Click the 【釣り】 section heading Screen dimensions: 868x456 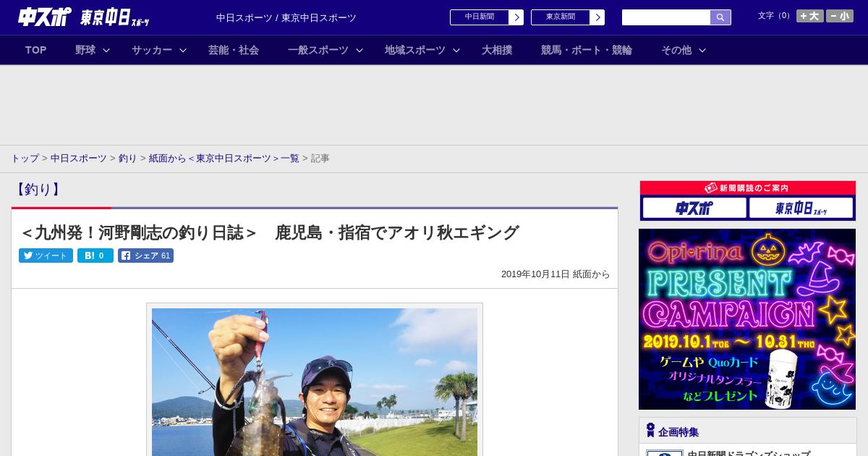tap(38, 190)
